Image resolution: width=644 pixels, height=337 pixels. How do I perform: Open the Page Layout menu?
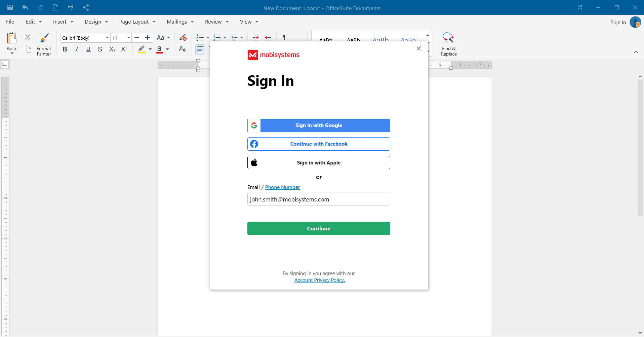pyautogui.click(x=137, y=22)
